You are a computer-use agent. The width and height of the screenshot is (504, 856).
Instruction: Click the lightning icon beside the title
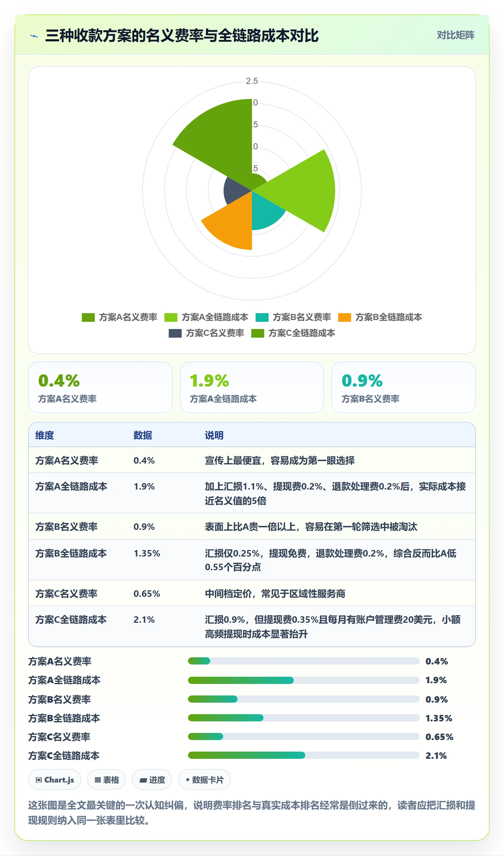(x=34, y=36)
